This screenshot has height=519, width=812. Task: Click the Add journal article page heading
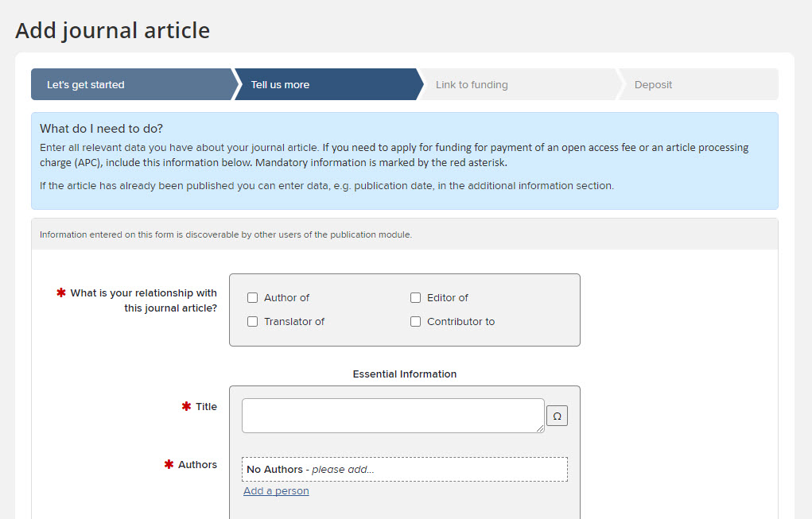(113, 30)
